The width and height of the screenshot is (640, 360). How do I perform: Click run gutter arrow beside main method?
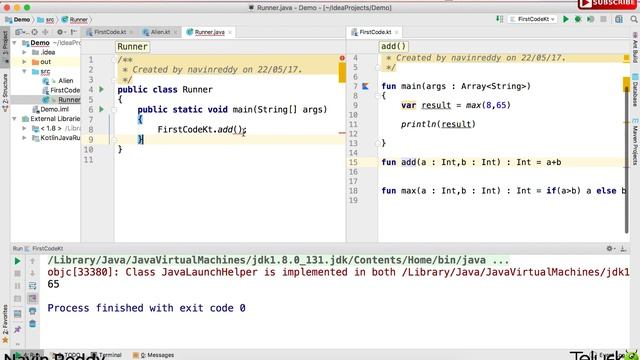click(102, 109)
